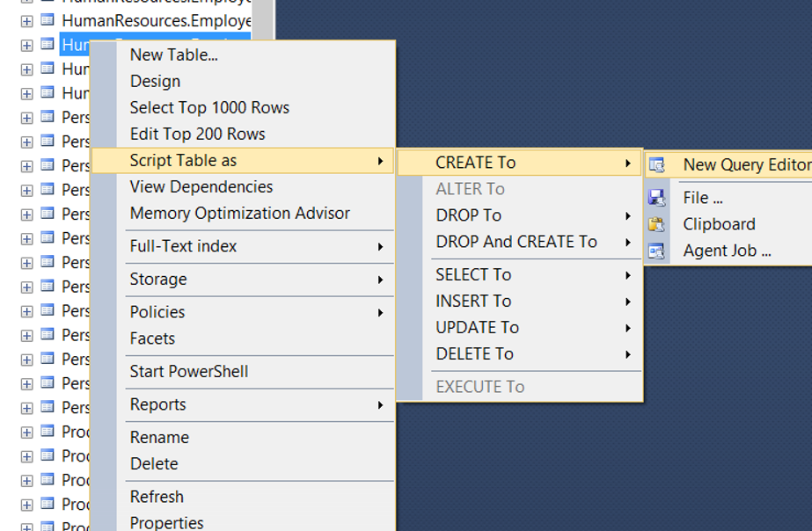This screenshot has width=812, height=531.
Task: Click the Agent Job icon
Action: coord(656,251)
